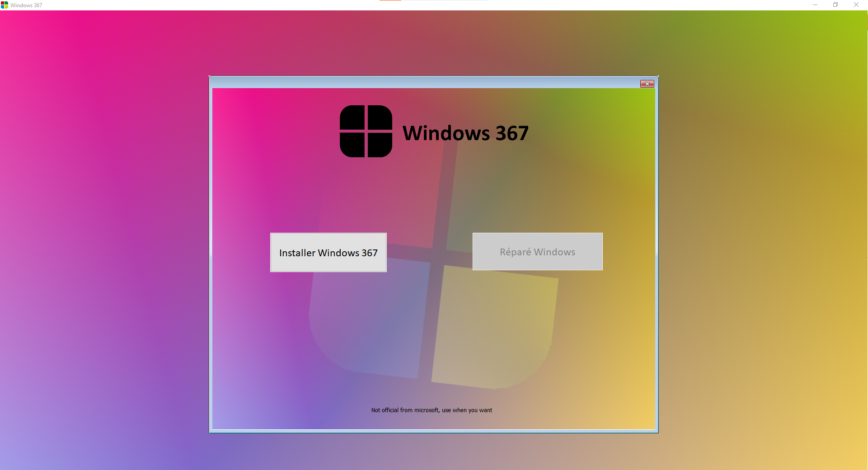Viewport: 868px width, 470px height.
Task: Click the black Windows 367 logo
Action: 366,131
